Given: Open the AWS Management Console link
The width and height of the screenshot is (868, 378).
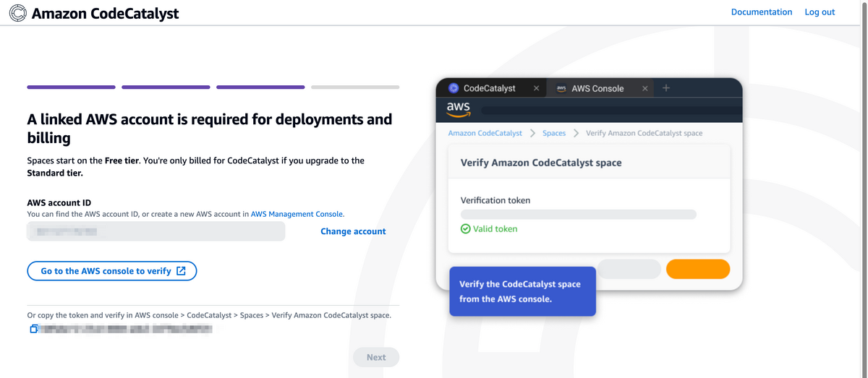Looking at the screenshot, I should pyautogui.click(x=297, y=214).
